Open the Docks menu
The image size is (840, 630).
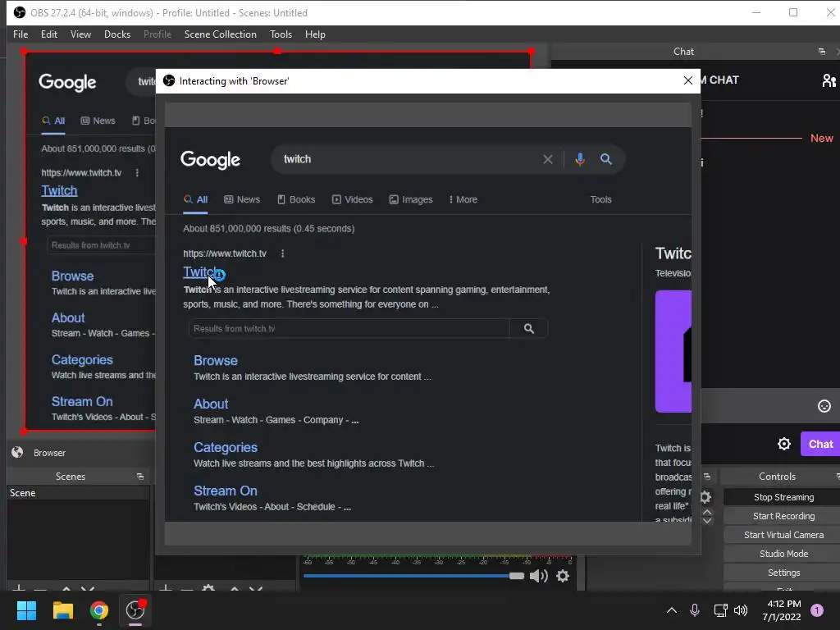click(x=117, y=34)
